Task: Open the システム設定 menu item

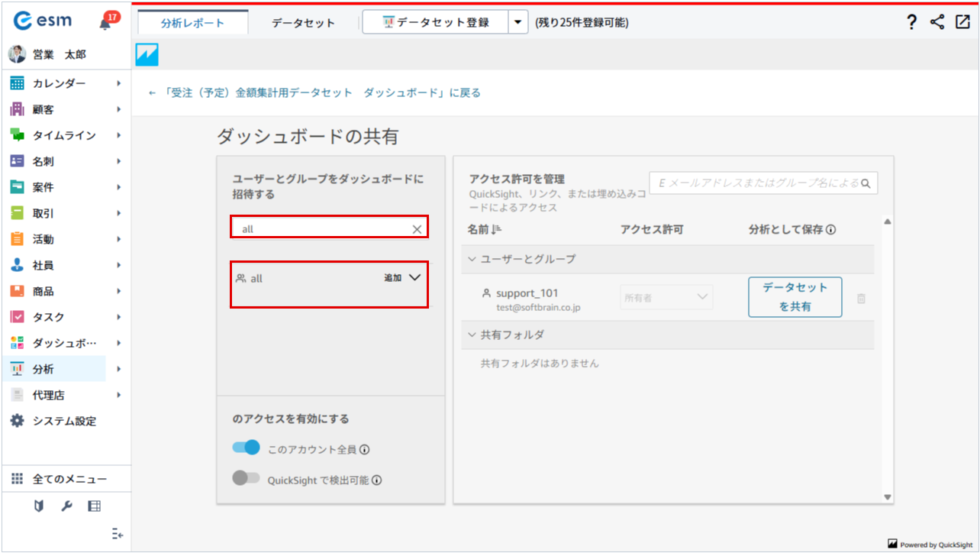Action: pyautogui.click(x=64, y=421)
